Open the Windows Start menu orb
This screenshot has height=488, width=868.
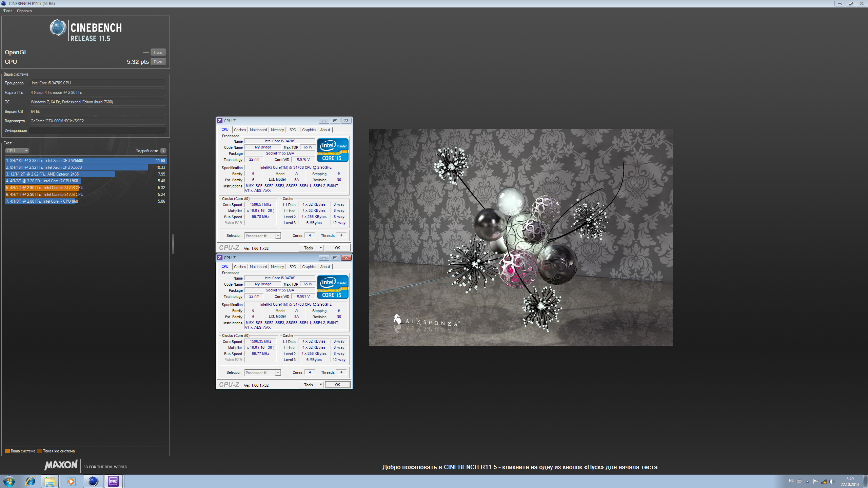click(9, 481)
